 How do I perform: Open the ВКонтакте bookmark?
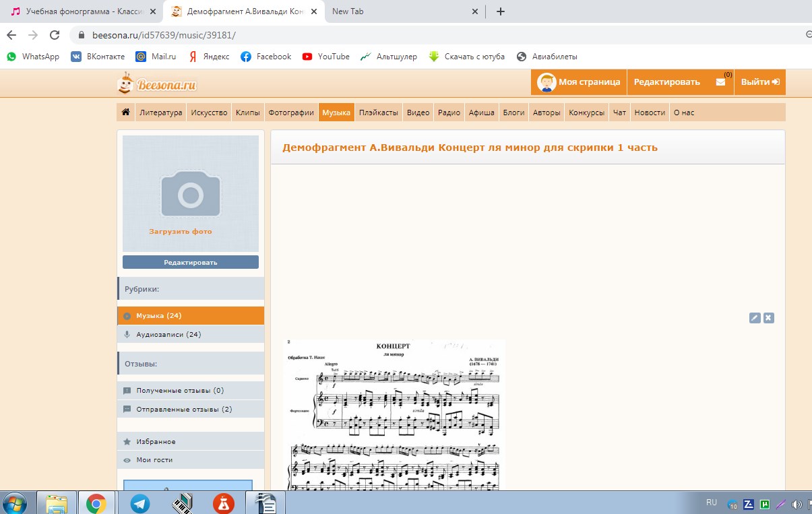[x=98, y=57]
